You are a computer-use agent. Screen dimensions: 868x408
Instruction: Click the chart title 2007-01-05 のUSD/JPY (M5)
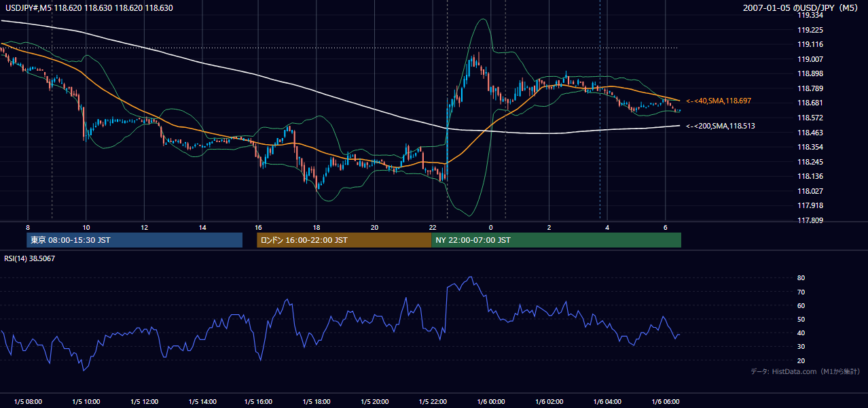(801, 8)
